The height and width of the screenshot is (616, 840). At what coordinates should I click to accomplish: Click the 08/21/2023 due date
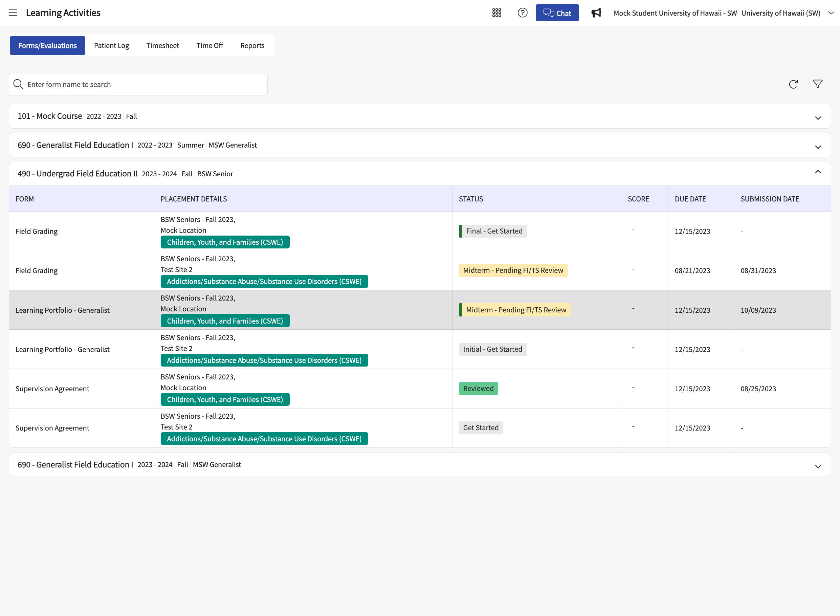pos(692,271)
